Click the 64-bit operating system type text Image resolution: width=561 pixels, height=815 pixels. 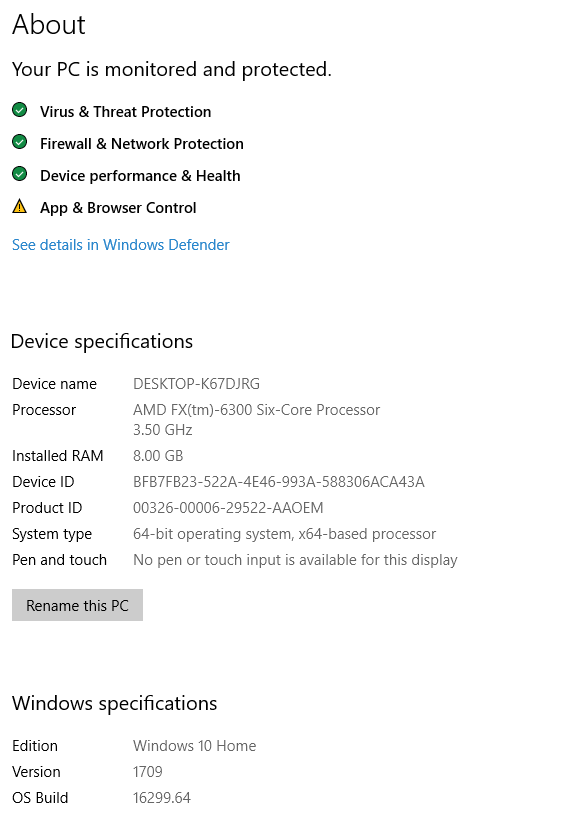click(284, 534)
